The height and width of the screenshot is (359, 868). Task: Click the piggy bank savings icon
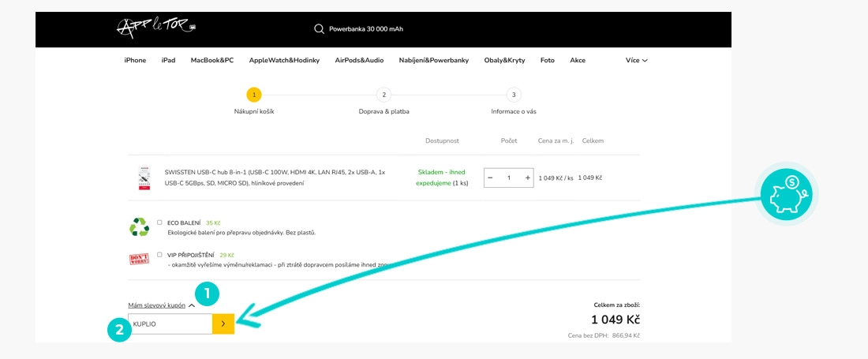786,195
